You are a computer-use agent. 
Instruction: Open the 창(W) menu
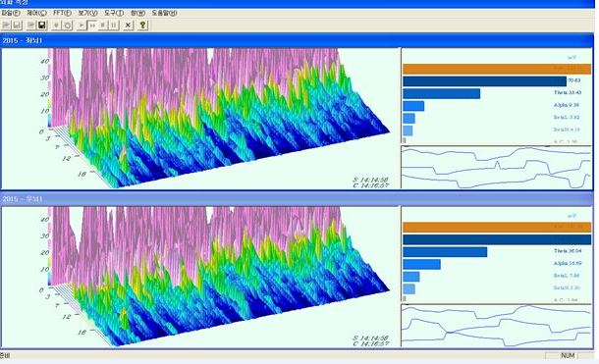(x=137, y=13)
